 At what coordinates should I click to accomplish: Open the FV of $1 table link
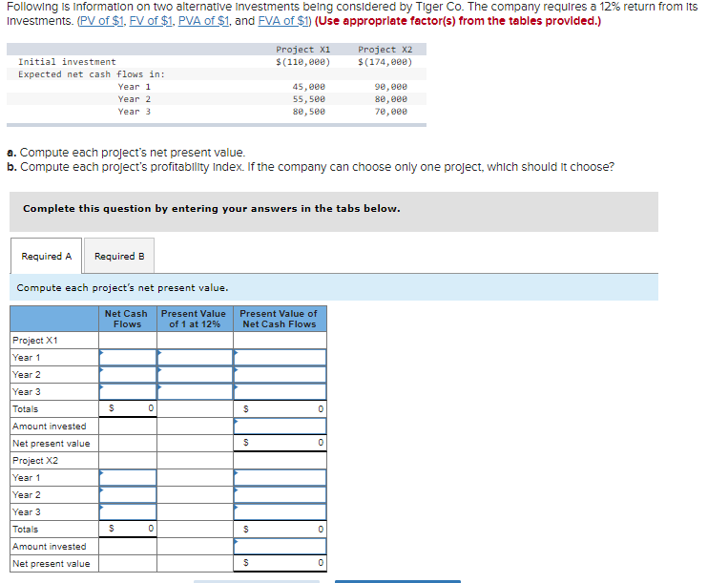[151, 21]
